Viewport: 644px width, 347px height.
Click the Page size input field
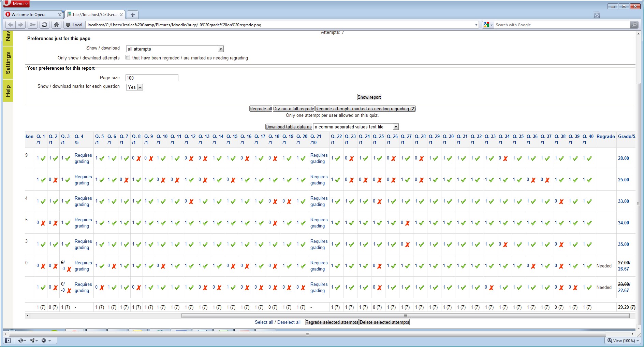click(152, 78)
